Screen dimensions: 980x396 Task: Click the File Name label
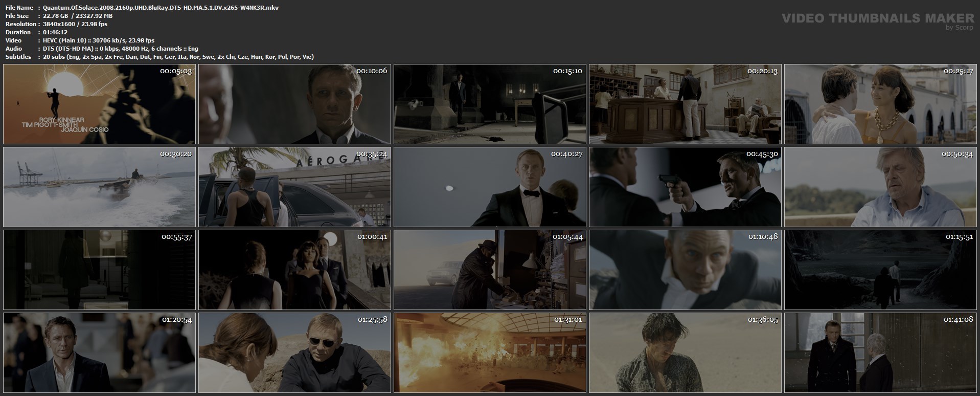[19, 8]
